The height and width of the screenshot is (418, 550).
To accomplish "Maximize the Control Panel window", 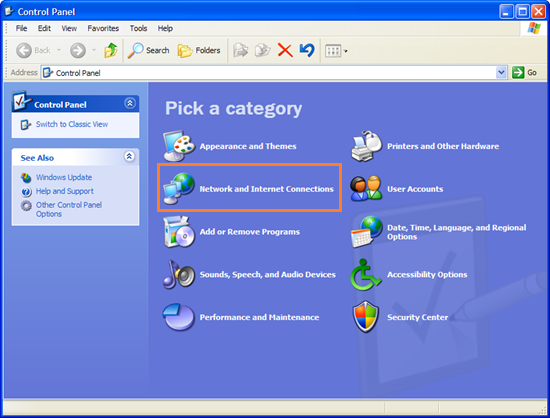I will click(522, 12).
